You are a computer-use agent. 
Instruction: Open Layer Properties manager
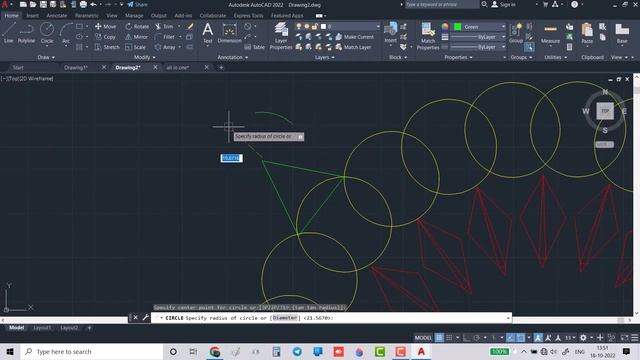pyautogui.click(x=281, y=36)
